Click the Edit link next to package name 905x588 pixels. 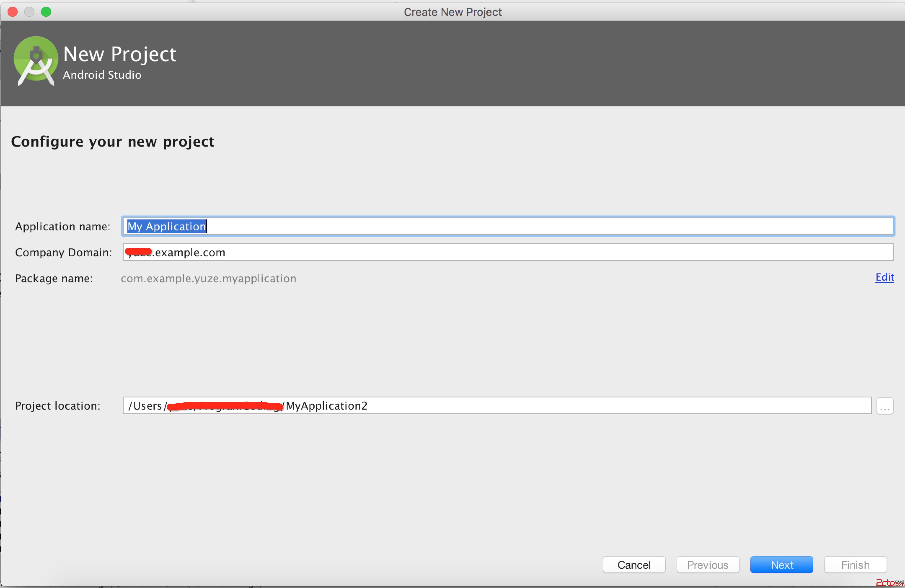[x=884, y=277]
